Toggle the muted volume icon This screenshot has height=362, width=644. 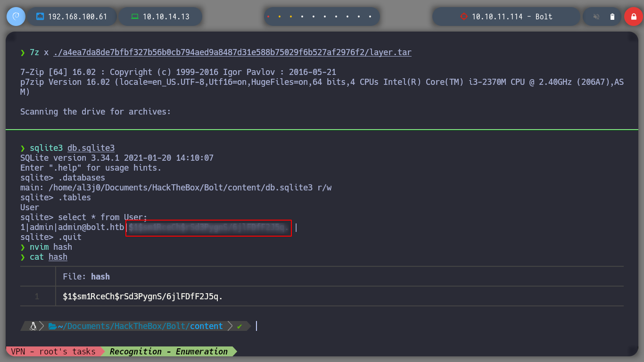tap(596, 16)
